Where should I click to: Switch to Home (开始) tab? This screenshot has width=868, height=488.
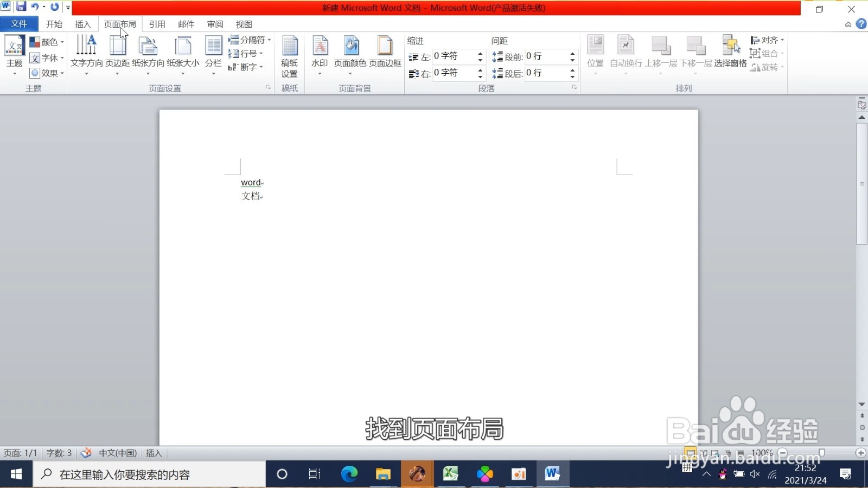[54, 24]
